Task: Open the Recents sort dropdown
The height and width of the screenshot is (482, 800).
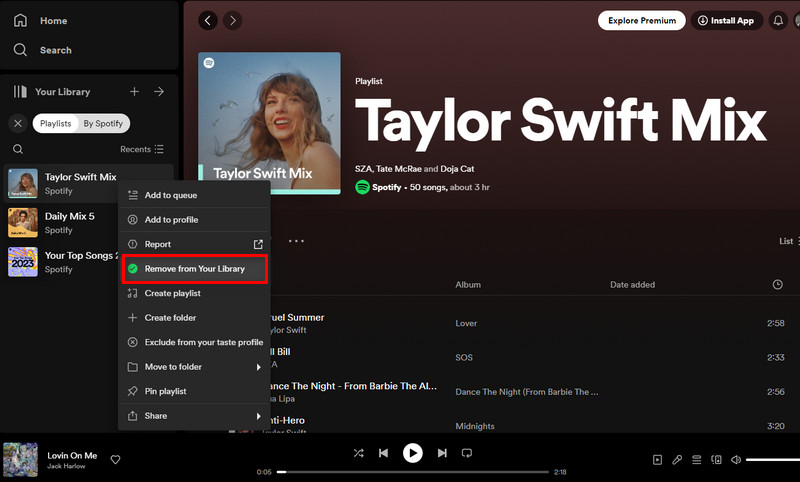Action: pos(142,149)
